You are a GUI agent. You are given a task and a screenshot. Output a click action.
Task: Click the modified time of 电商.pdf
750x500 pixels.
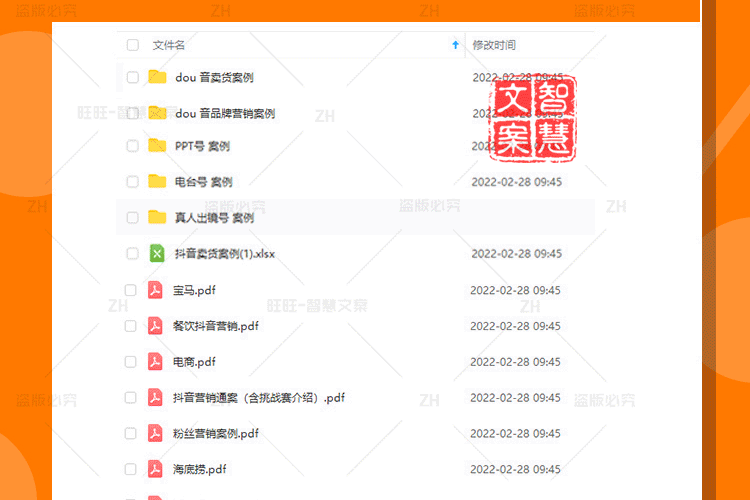[515, 362]
